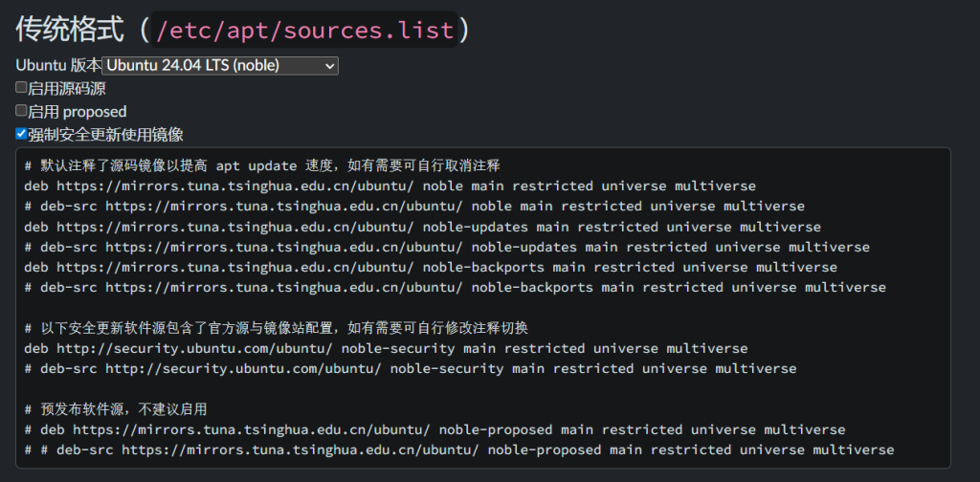Click the chevron arrow on version selector

click(x=330, y=65)
